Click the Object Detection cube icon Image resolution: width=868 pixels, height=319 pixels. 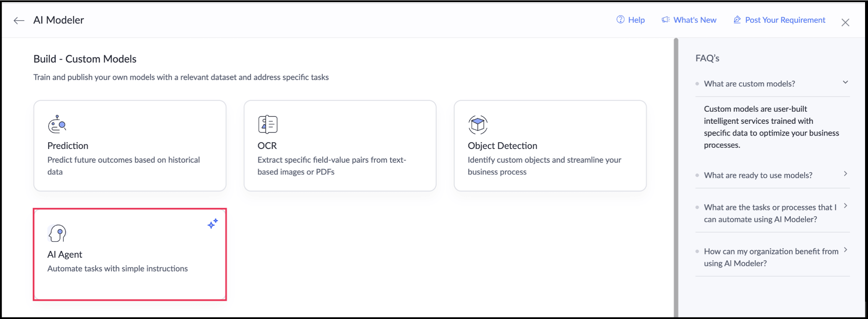[x=478, y=124]
